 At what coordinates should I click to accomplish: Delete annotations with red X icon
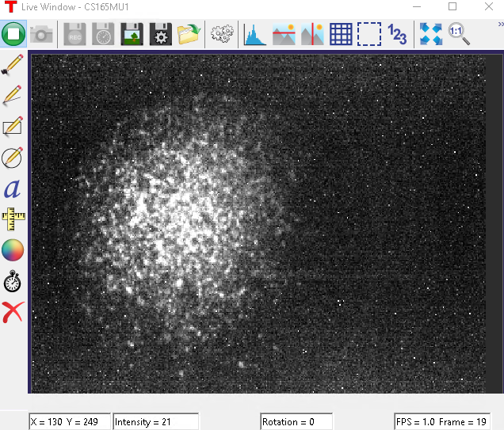click(13, 312)
